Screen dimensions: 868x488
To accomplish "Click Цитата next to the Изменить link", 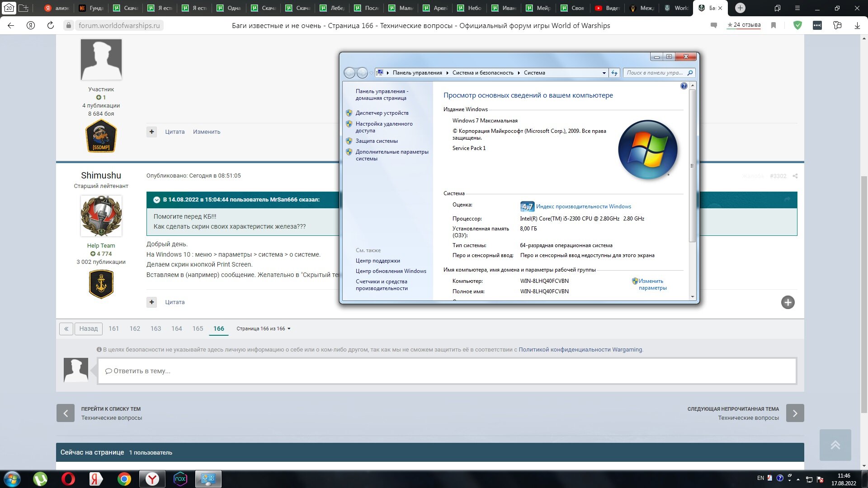I will coord(175,132).
